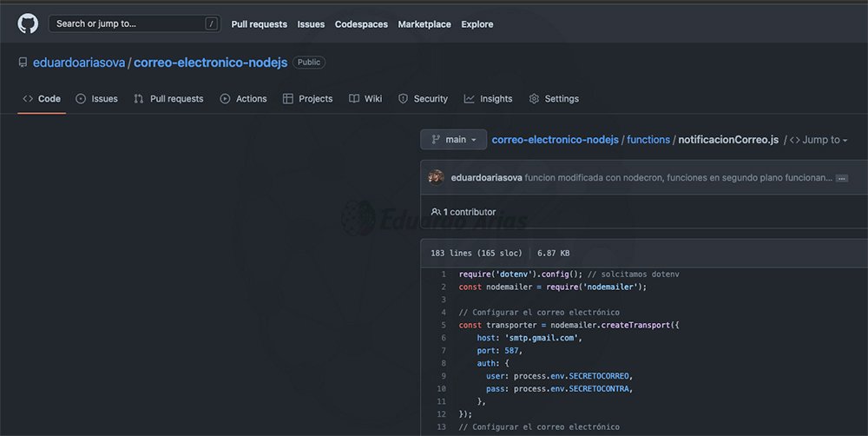Focus the Search or jump to field

135,23
